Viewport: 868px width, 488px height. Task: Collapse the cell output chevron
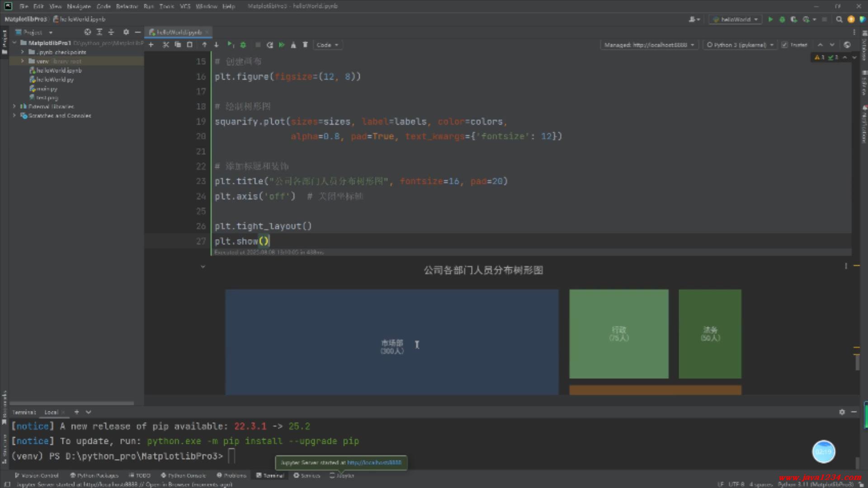click(203, 267)
